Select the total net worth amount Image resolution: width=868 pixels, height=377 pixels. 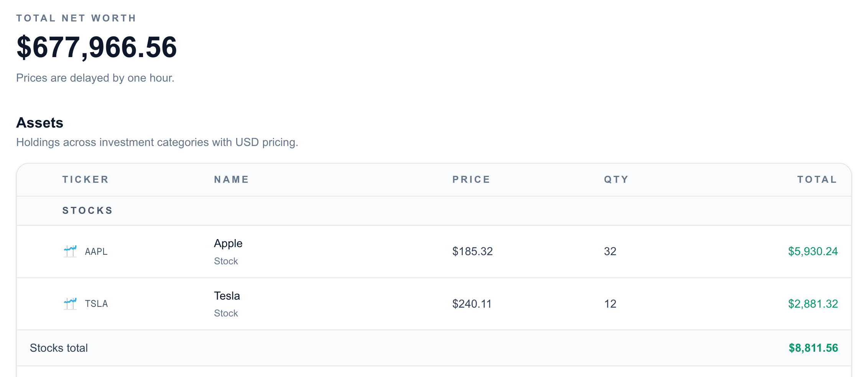[x=97, y=48]
